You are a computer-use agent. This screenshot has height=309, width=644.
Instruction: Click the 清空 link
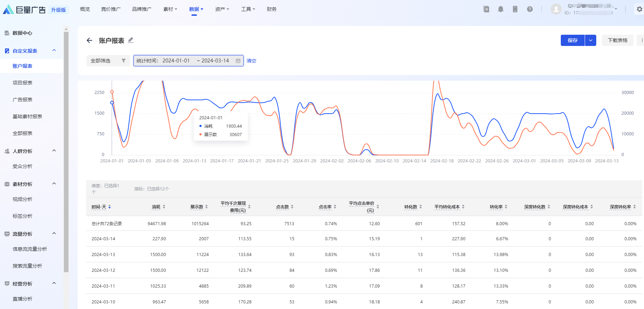[x=251, y=61]
